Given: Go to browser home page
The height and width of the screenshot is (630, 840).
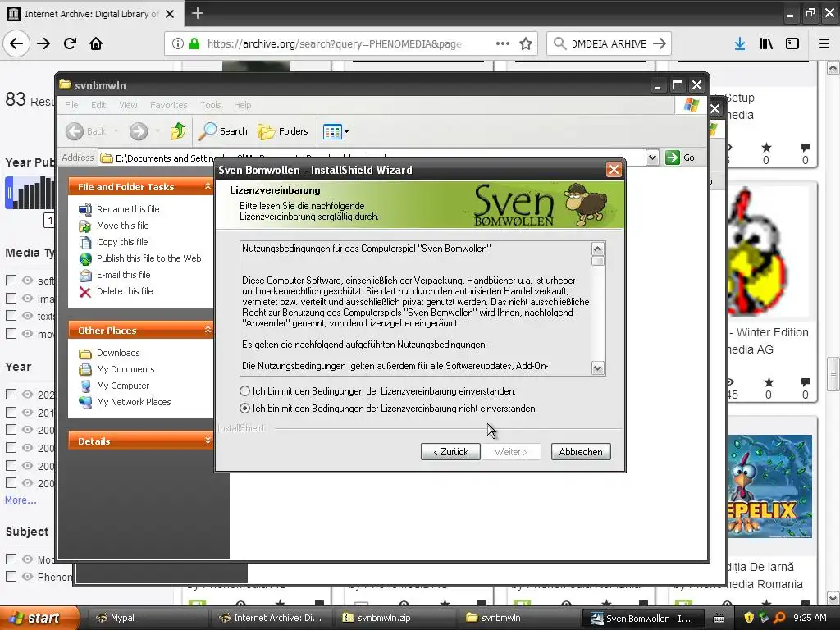Looking at the screenshot, I should pos(96,43).
